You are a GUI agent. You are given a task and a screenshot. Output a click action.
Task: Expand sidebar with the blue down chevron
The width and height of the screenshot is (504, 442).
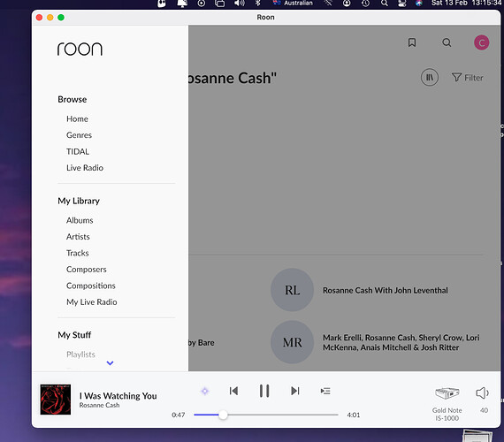pos(110,363)
